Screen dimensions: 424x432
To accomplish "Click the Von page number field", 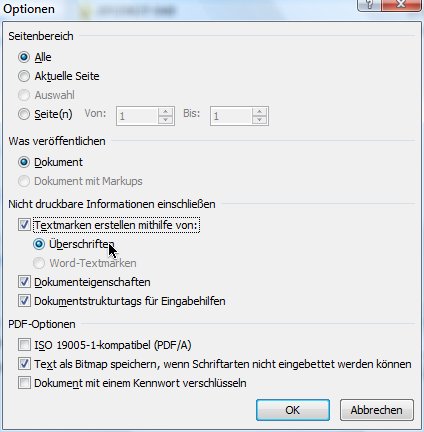I will pos(137,116).
